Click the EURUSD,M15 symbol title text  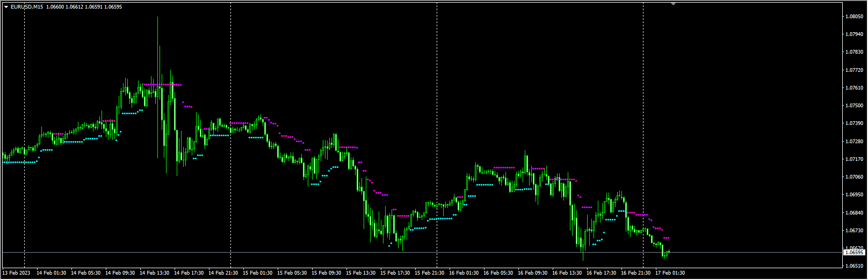click(x=27, y=7)
